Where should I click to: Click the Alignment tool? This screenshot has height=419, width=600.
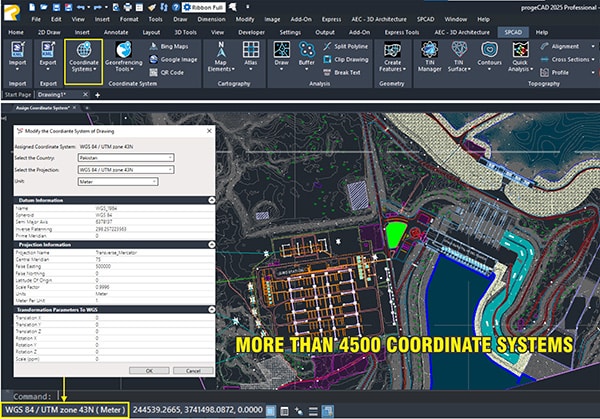pos(560,46)
